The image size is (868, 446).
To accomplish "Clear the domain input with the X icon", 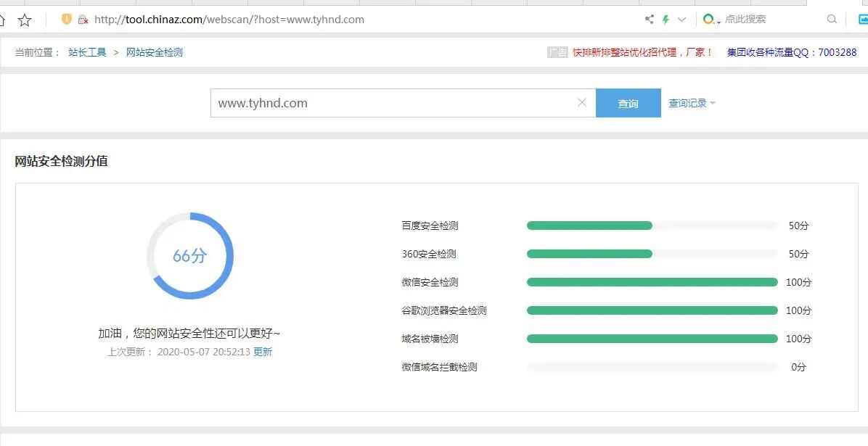I will [x=582, y=102].
